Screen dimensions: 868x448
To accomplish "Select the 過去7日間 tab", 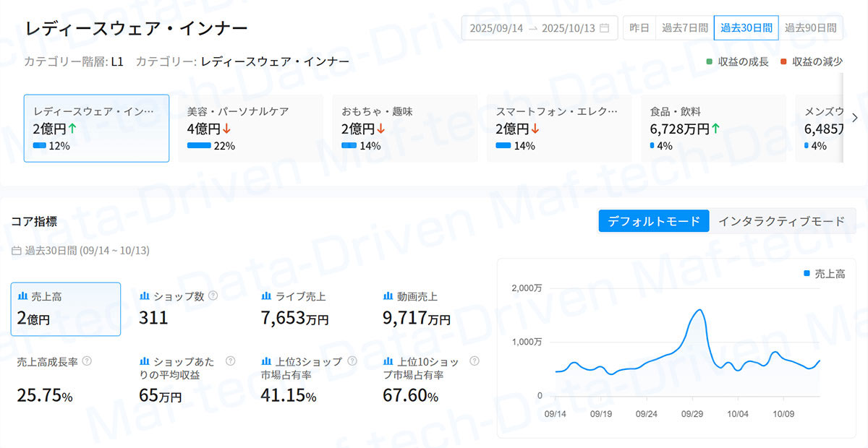I will tap(684, 28).
